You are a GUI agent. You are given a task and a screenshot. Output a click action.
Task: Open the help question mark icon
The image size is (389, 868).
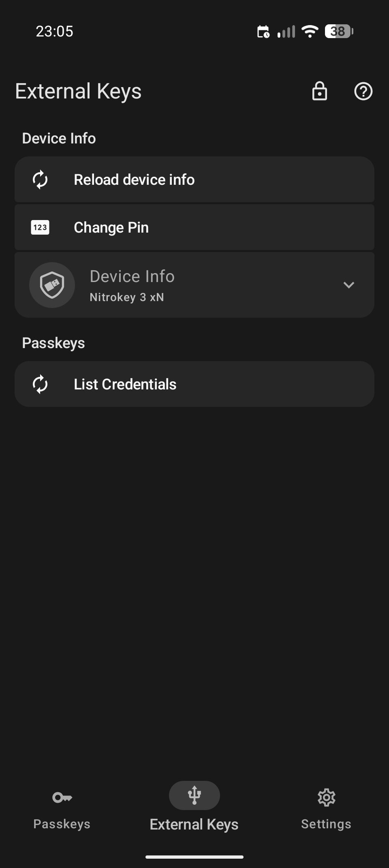tap(363, 91)
